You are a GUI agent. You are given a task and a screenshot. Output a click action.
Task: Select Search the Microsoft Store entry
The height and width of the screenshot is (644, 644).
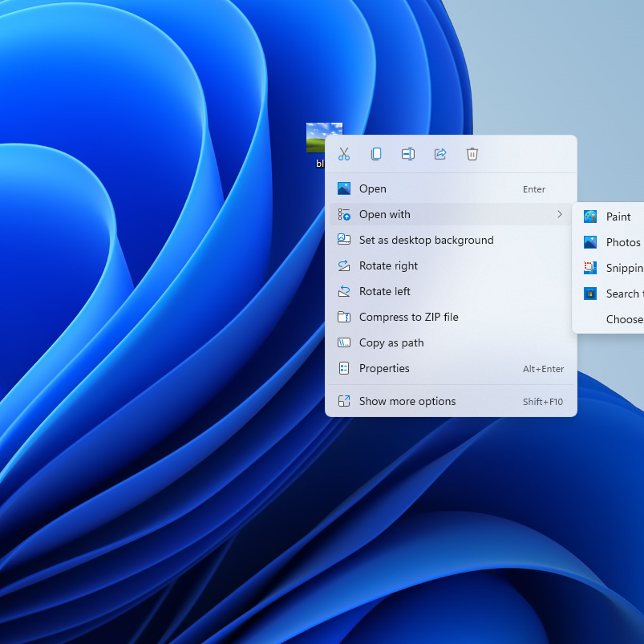pyautogui.click(x=622, y=294)
